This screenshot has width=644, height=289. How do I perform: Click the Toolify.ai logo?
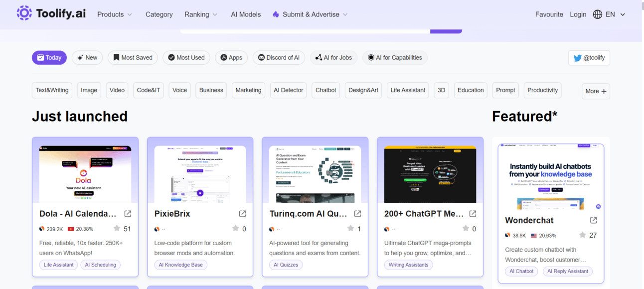tap(51, 13)
